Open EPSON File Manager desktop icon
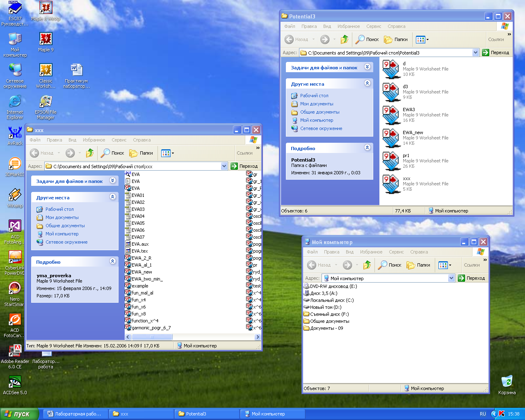 [x=46, y=107]
